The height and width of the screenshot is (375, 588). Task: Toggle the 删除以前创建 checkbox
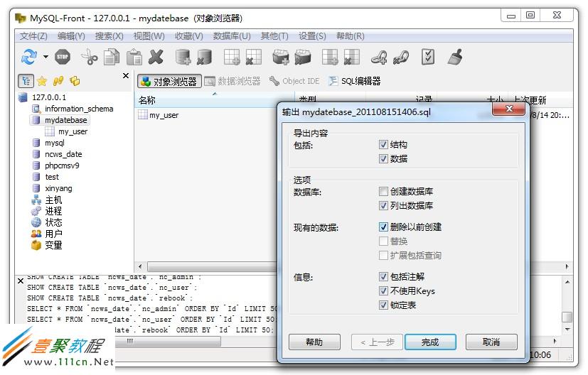[x=383, y=227]
